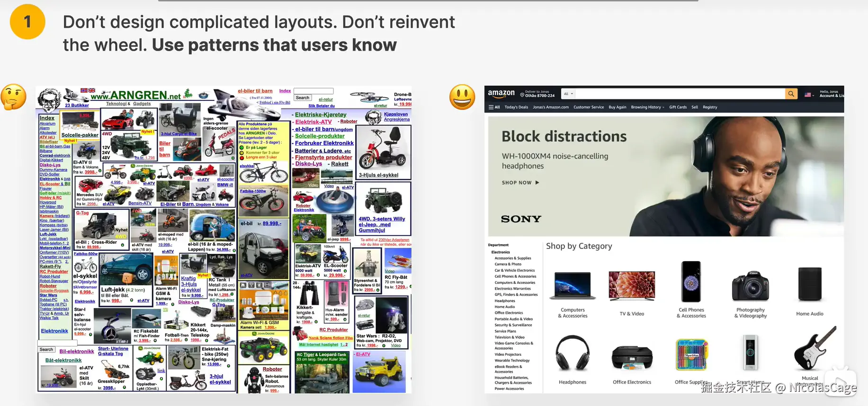
Task: Click Security & Surveillance department link
Action: coord(513,325)
